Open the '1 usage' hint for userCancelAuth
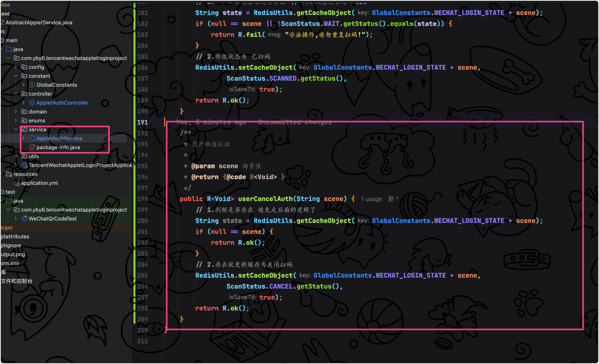The width and height of the screenshot is (599, 364). [x=371, y=199]
